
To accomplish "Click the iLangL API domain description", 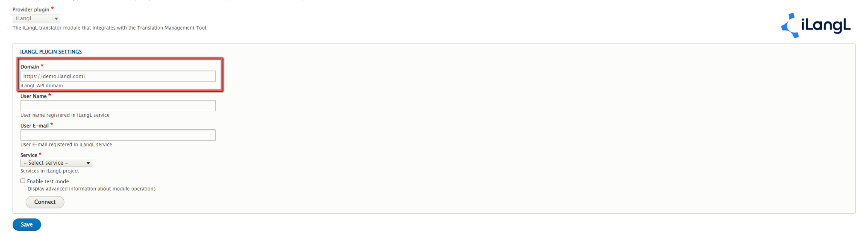I will 42,86.
